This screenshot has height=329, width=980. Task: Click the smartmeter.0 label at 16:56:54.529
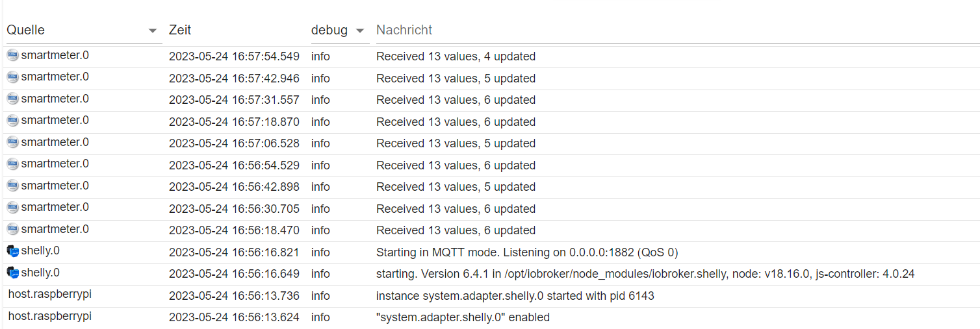click(55, 164)
